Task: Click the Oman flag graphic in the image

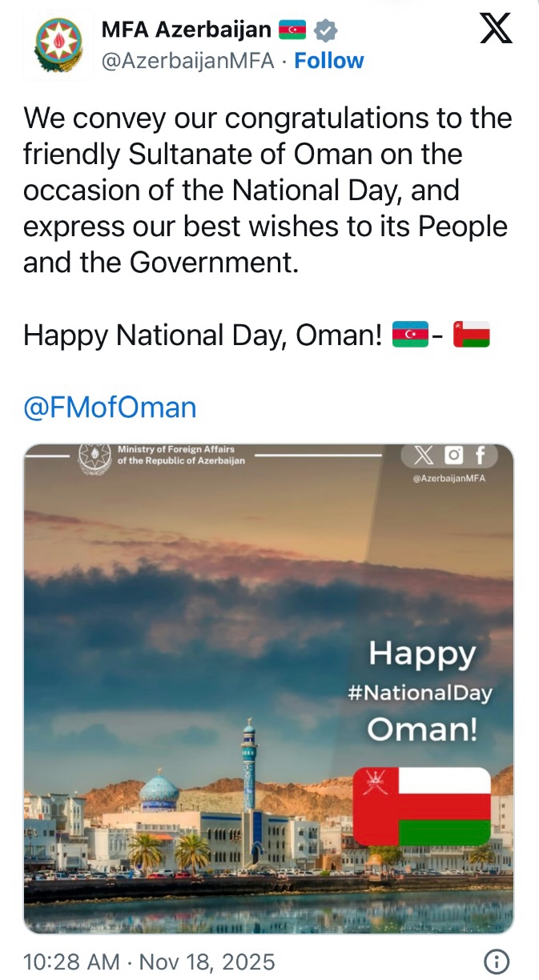Action: click(x=421, y=806)
